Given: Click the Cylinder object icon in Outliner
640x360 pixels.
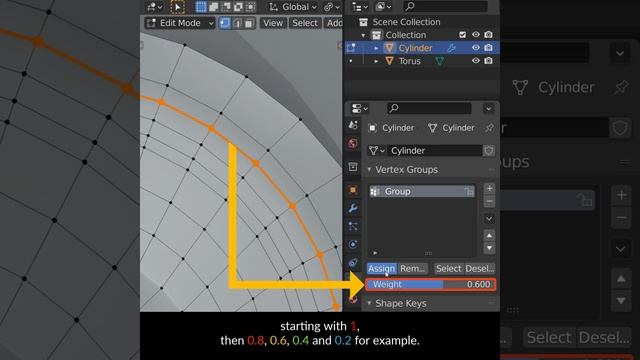Looking at the screenshot, I should [x=389, y=48].
